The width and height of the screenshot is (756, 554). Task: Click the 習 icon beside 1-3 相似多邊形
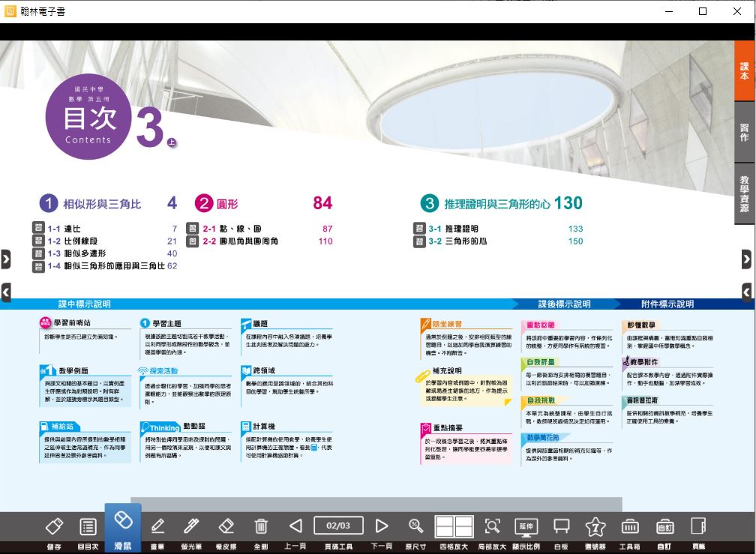[x=38, y=253]
